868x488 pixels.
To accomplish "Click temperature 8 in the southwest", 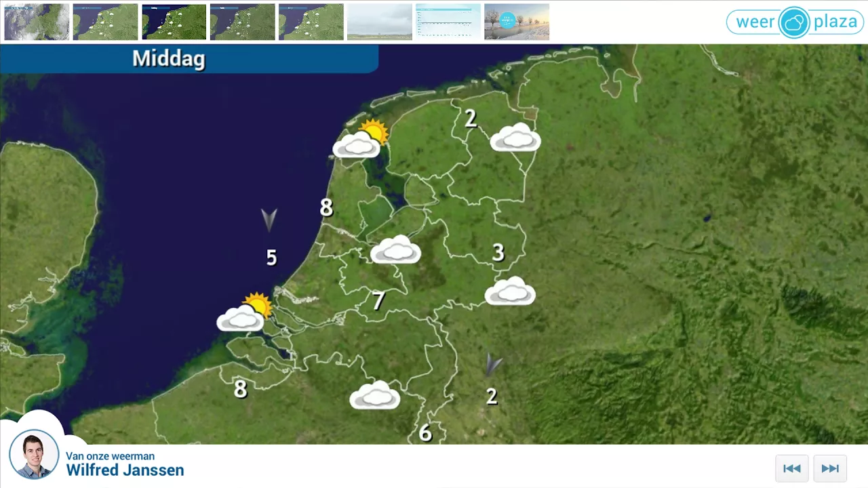I will coord(240,389).
